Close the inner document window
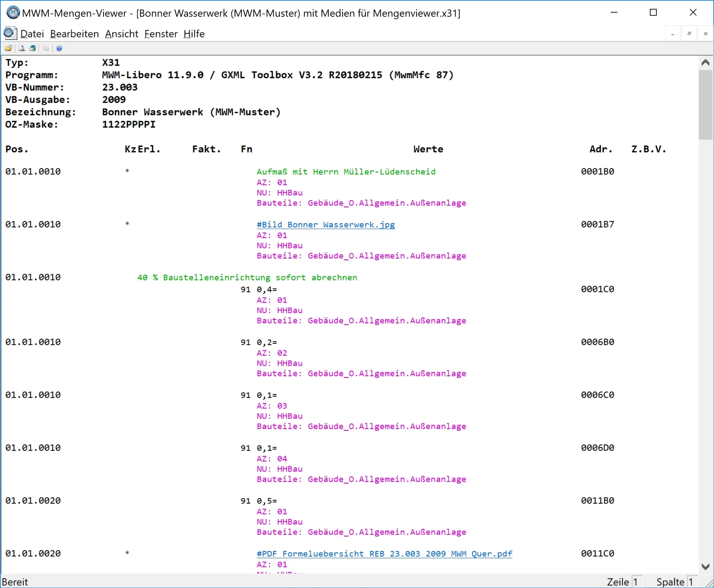 tap(705, 34)
